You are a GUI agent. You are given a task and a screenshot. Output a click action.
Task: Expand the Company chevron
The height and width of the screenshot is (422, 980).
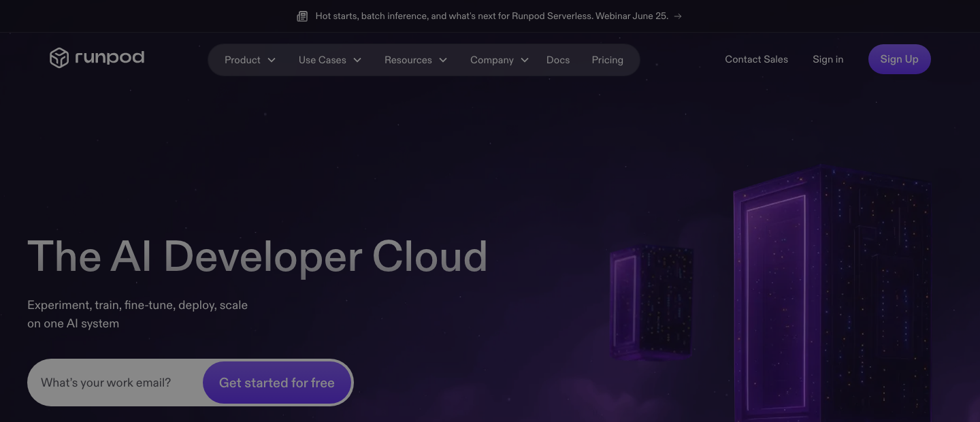click(525, 60)
